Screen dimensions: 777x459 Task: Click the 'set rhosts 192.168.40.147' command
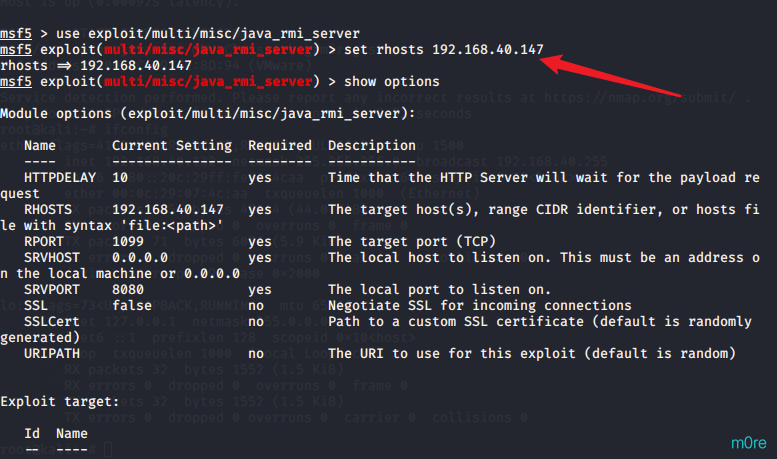click(x=444, y=50)
